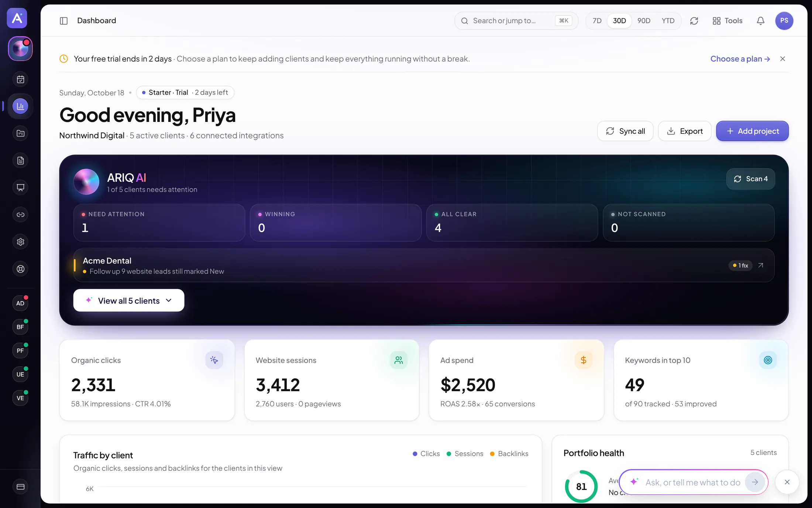Toggle Backlinks series in chart legend
Image resolution: width=812 pixels, height=508 pixels.
[x=509, y=454]
